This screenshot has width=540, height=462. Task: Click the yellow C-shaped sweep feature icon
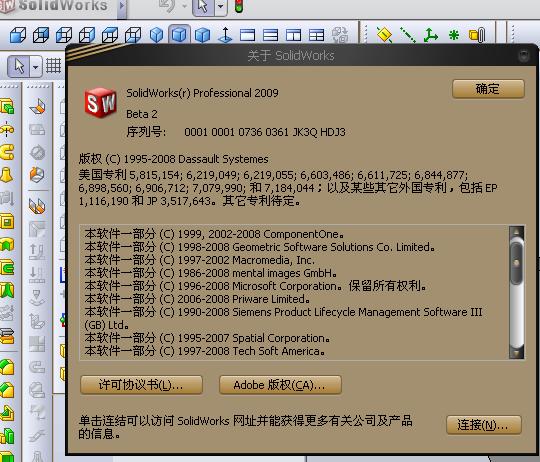click(x=7, y=152)
